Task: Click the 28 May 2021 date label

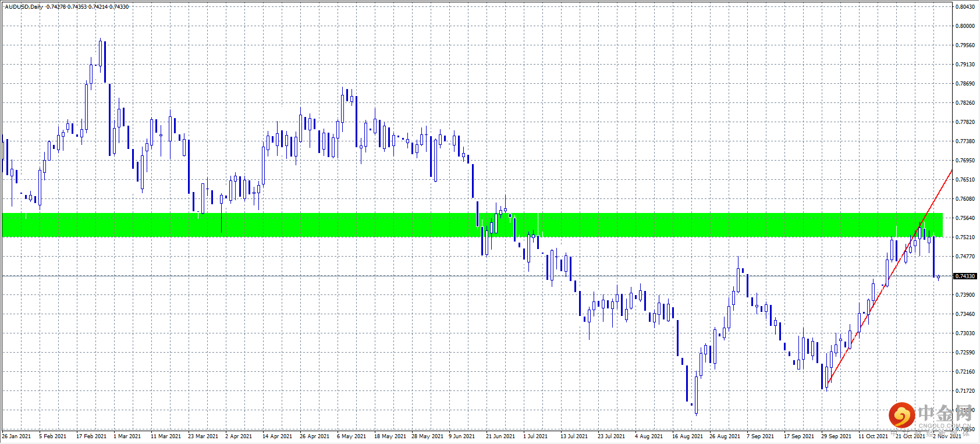Action: [x=428, y=436]
